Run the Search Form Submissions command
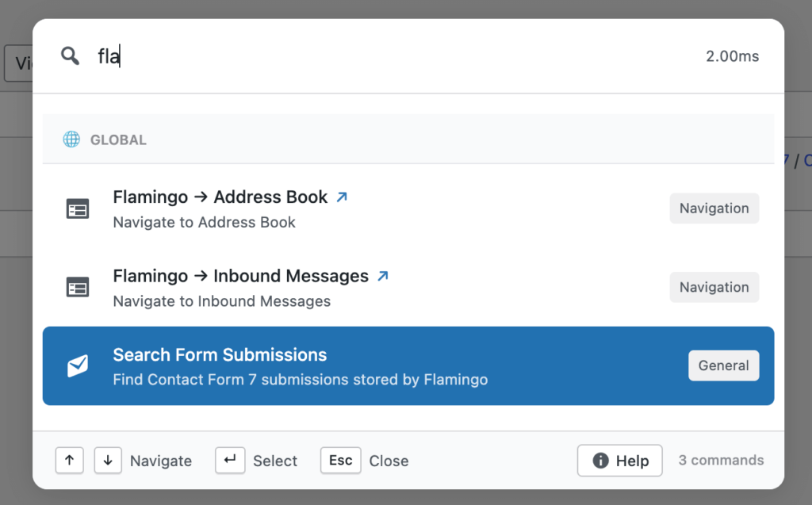This screenshot has width=812, height=505. [317, 365]
